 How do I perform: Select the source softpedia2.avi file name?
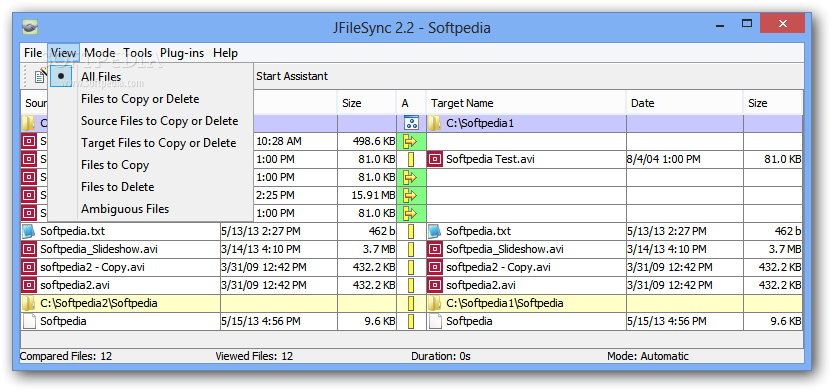(75, 285)
